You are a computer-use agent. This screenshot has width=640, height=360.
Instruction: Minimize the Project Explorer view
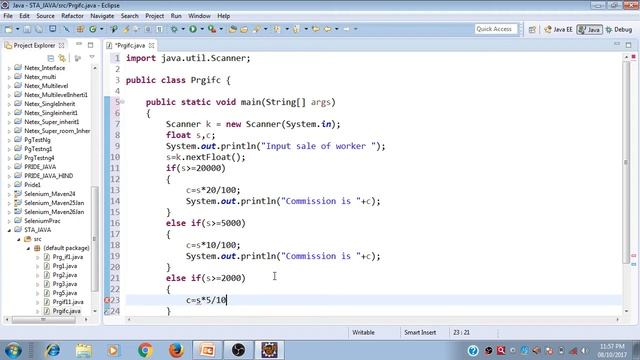click(x=79, y=44)
